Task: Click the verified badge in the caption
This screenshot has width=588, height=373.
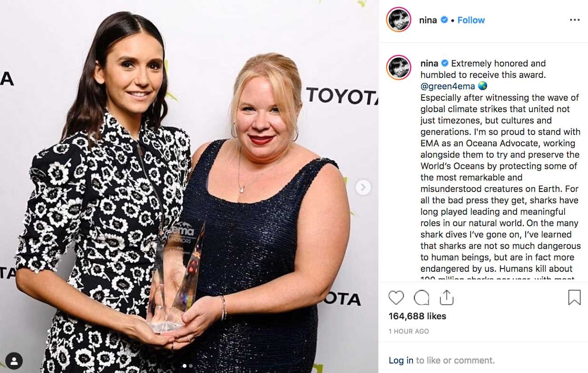Action: pyautogui.click(x=445, y=63)
